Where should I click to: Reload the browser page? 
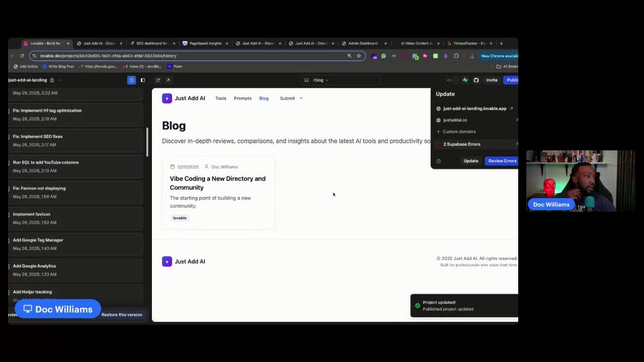point(22,56)
